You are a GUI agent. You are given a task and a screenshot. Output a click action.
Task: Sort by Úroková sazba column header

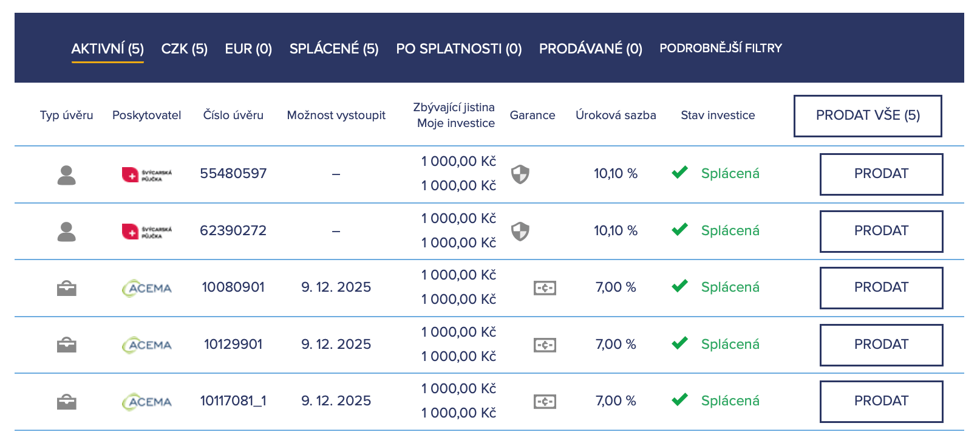(x=615, y=115)
